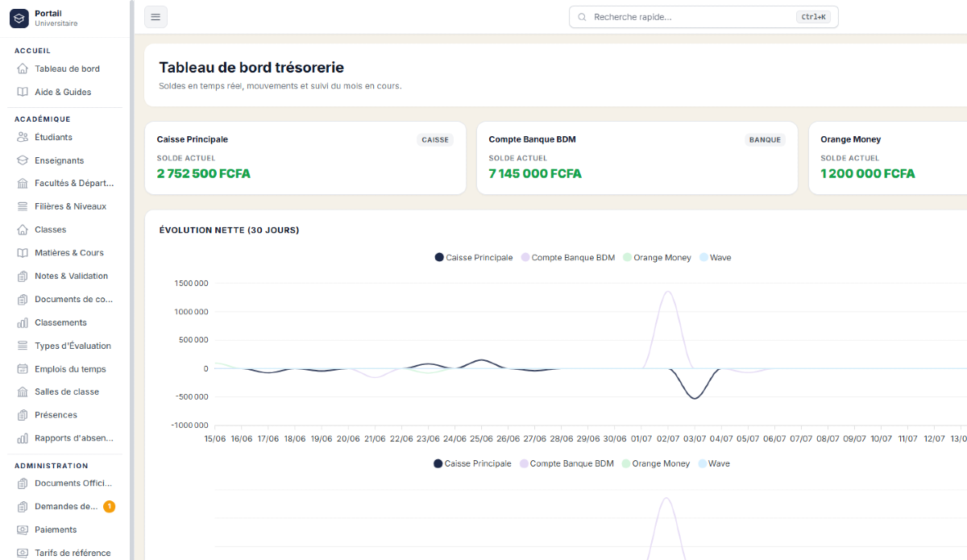Viewport: 967px width, 560px height.
Task: Click the Emplois du temps calendar icon
Action: [x=23, y=369]
